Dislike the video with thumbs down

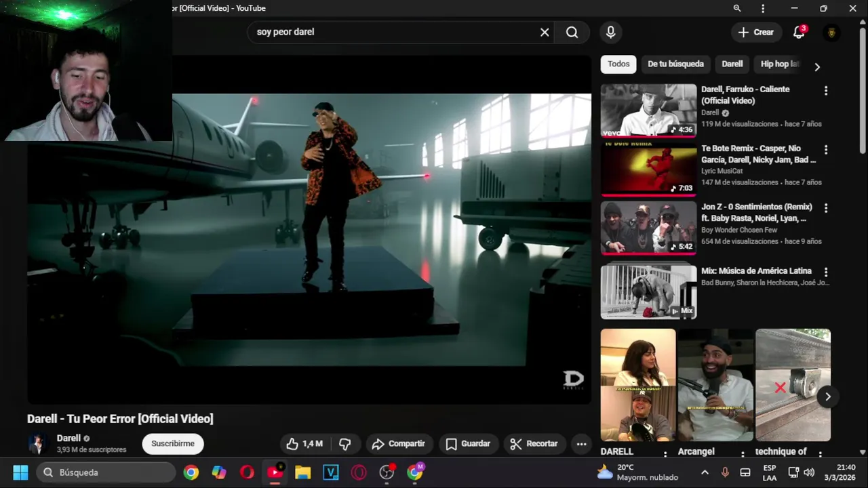(x=345, y=444)
